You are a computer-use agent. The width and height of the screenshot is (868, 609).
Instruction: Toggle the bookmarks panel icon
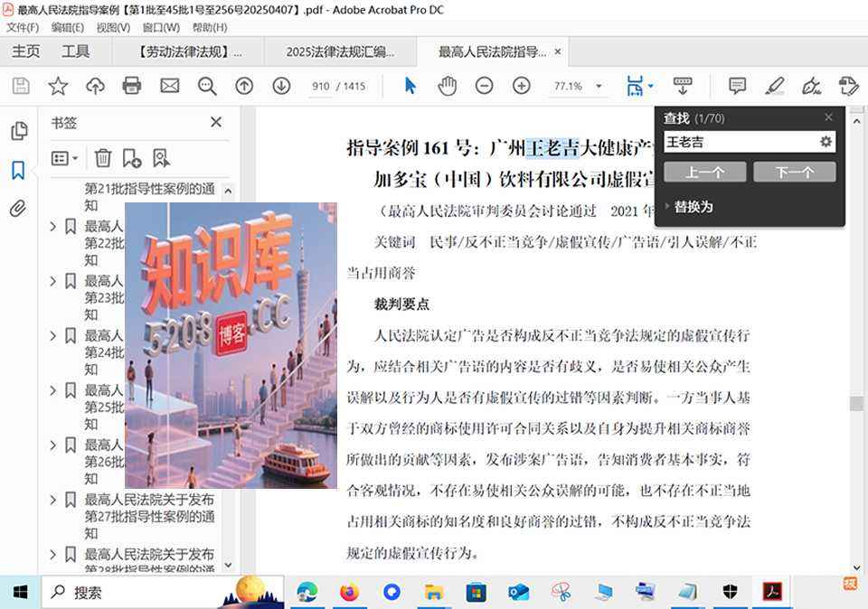(x=18, y=171)
